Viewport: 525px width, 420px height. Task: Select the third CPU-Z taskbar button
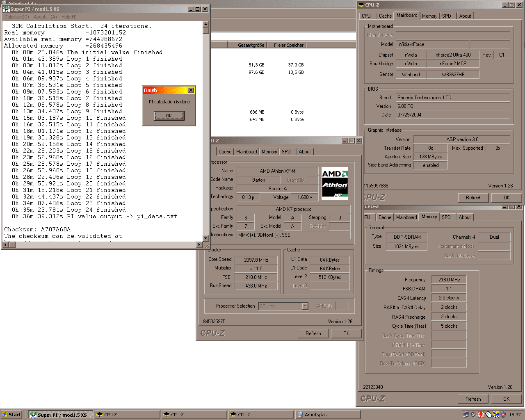point(261,415)
